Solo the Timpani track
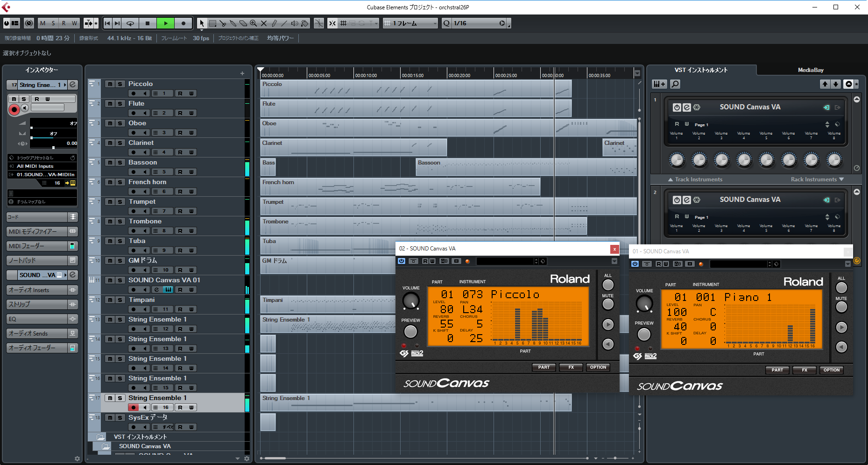This screenshot has height=465, width=868. [120, 300]
